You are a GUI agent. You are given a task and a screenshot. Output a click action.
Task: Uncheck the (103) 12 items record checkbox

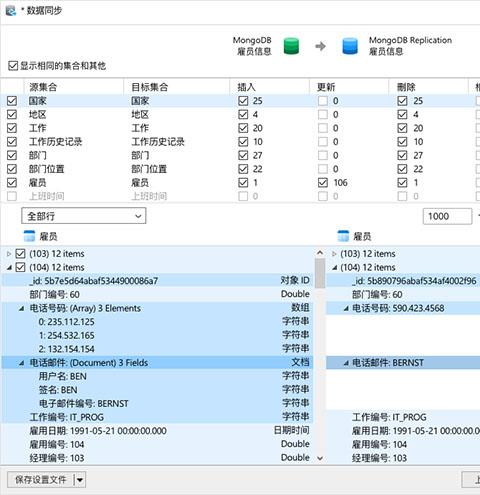tap(21, 254)
